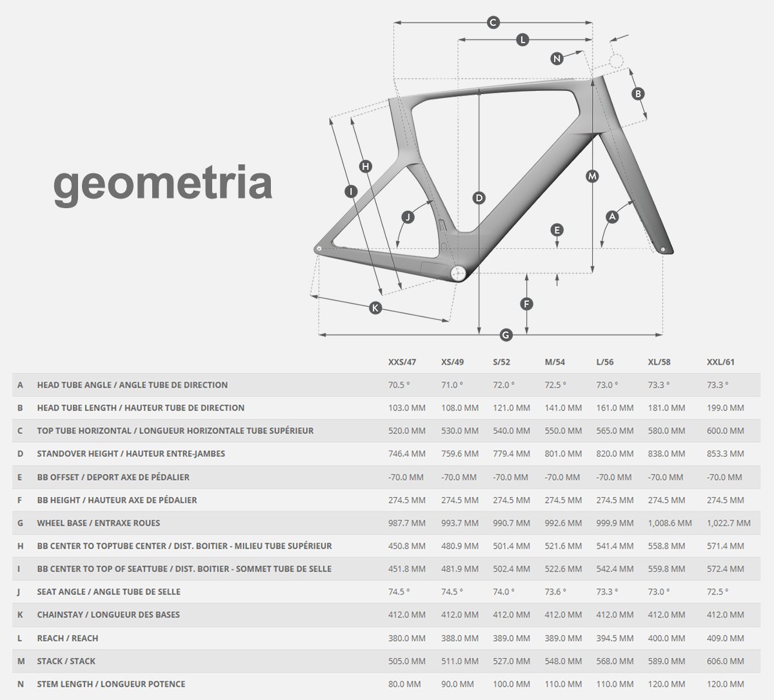
Task: Click the geometria heading text
Action: (x=162, y=184)
